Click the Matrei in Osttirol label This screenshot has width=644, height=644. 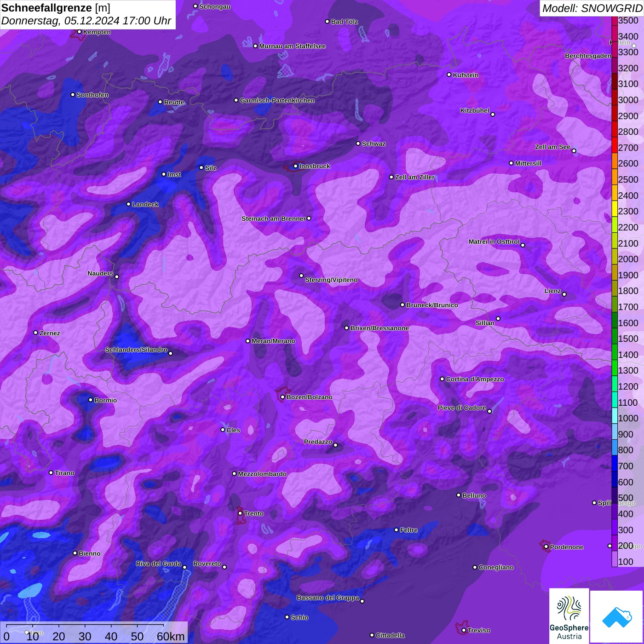(x=494, y=241)
